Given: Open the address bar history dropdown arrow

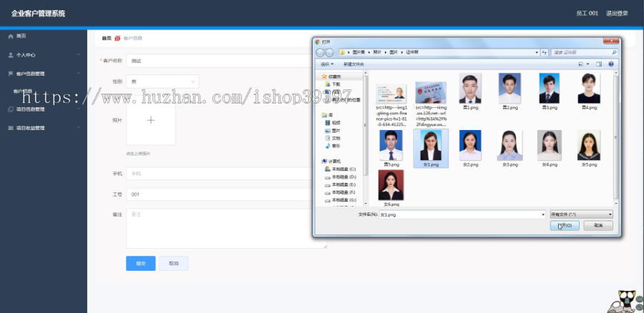Looking at the screenshot, I should tap(537, 52).
